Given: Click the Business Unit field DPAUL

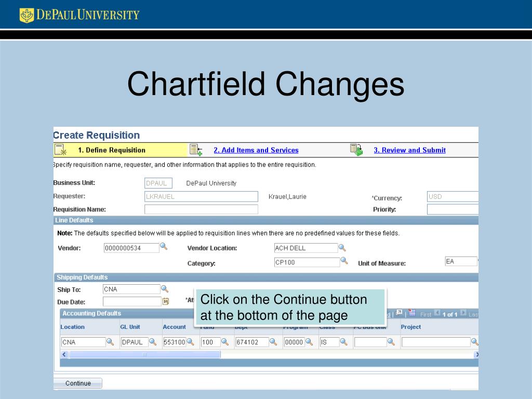Looking at the screenshot, I should [x=158, y=183].
